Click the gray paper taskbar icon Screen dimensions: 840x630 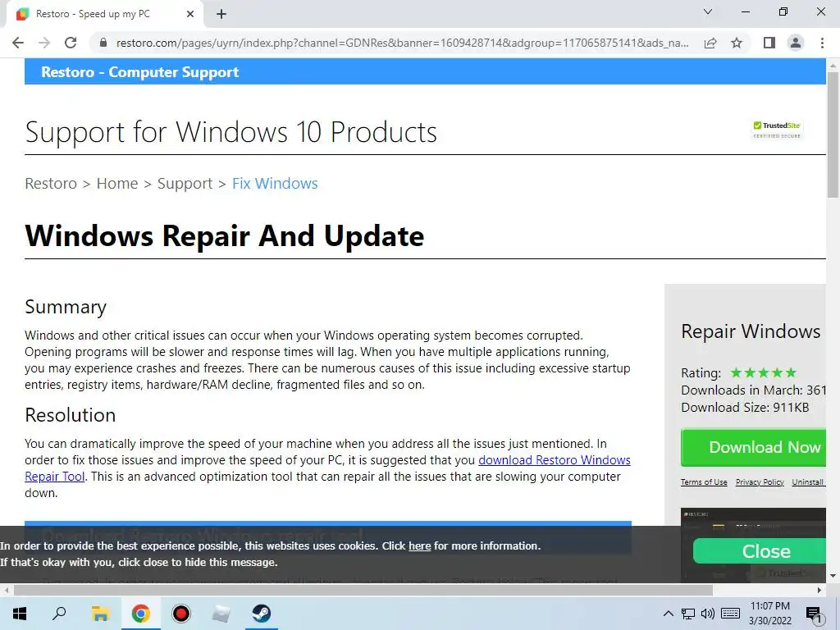tap(221, 614)
